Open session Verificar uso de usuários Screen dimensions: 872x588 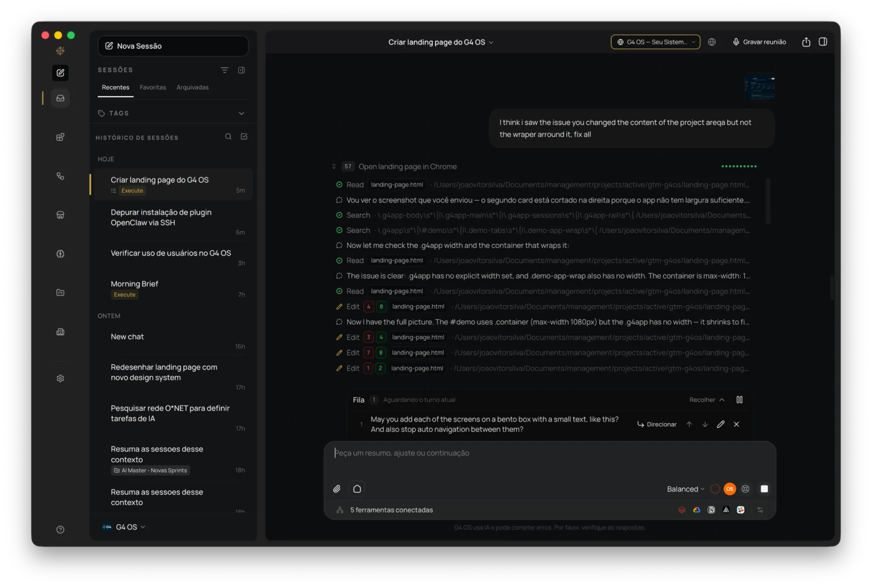tap(173, 257)
